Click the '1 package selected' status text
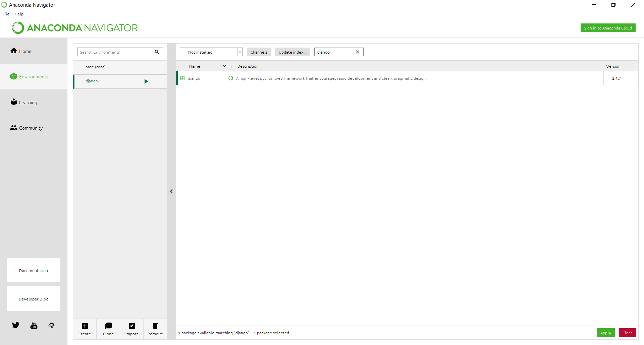The image size is (644, 345). coord(271,333)
